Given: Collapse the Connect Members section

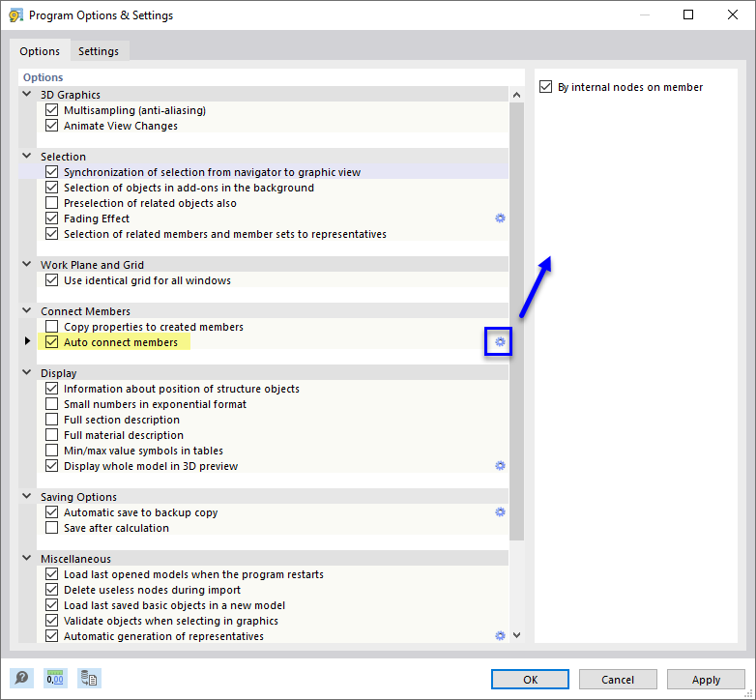Looking at the screenshot, I should [x=27, y=310].
